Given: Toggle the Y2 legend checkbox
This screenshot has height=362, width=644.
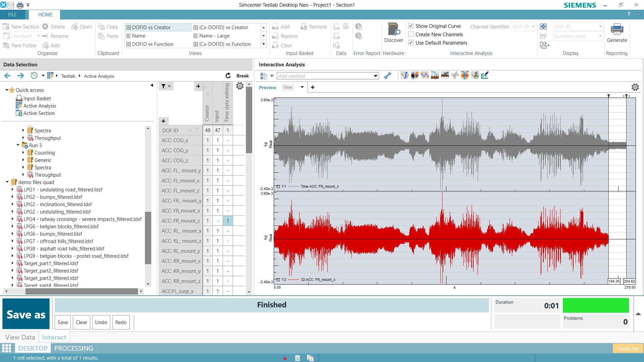Looking at the screenshot, I should (x=278, y=280).
